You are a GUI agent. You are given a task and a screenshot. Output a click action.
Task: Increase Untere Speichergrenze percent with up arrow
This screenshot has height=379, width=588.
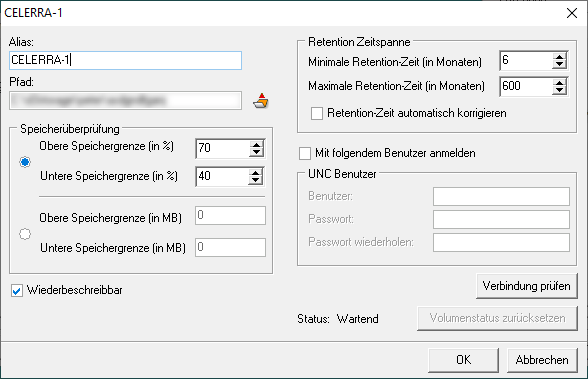pyautogui.click(x=255, y=173)
